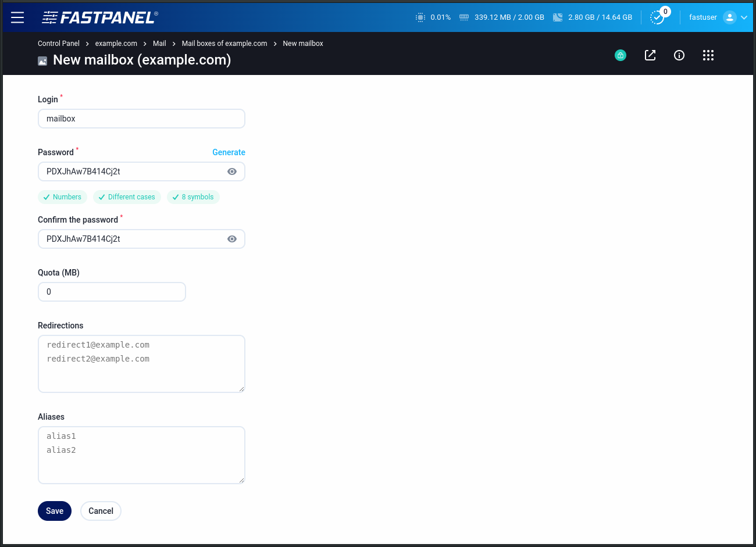Screen dimensions: 756x547
Task: Click the Redirections resize handle
Action: pyautogui.click(x=241, y=389)
